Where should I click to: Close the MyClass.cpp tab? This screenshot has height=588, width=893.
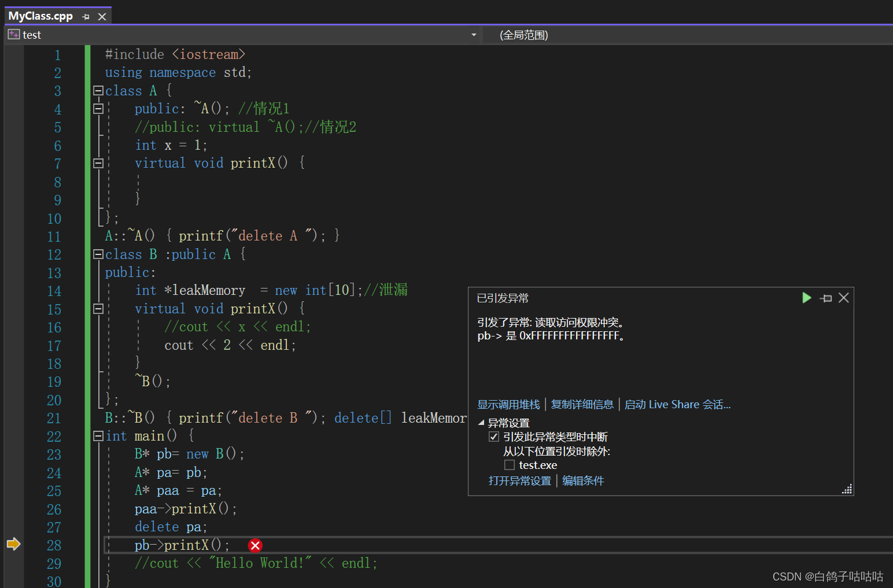(x=102, y=17)
